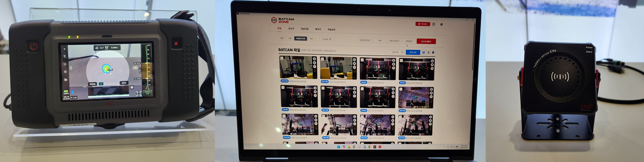Switch to grid view icon in file list
The height and width of the screenshot is (162, 644).
pyautogui.click(x=424, y=52)
